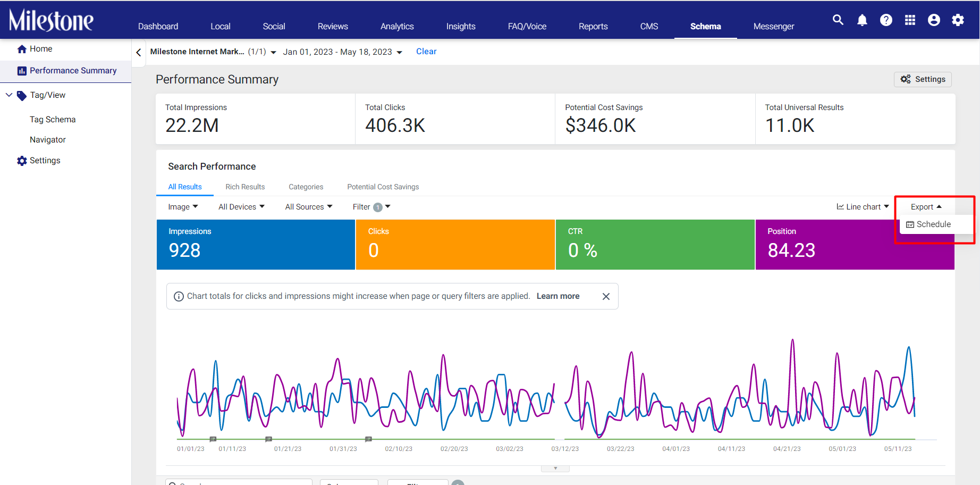
Task: Click the Total Impressions summary card
Action: (256, 119)
